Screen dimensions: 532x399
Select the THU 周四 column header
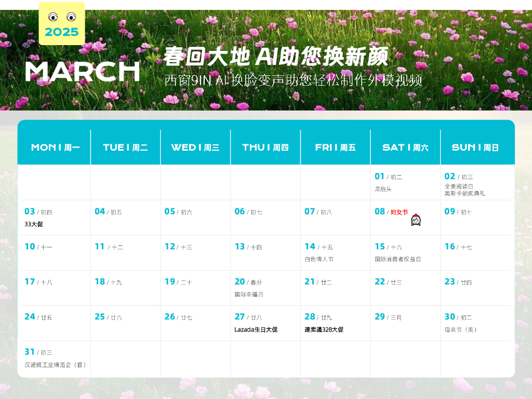click(265, 148)
